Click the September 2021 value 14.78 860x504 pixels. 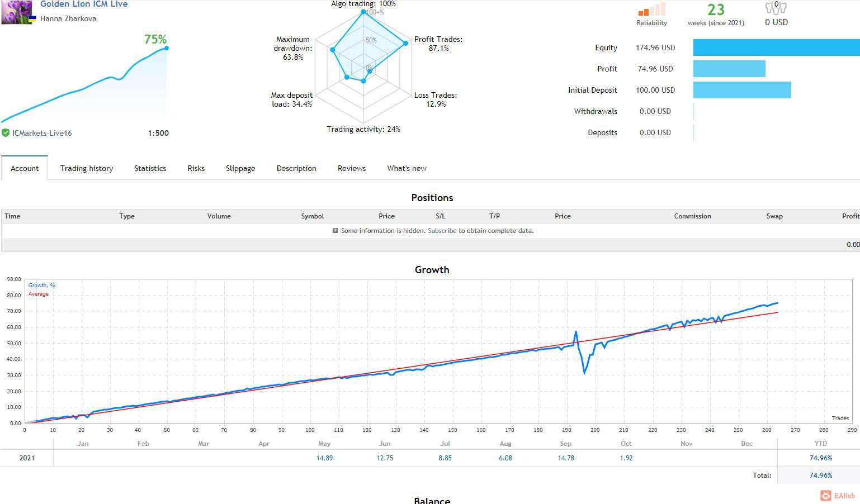pyautogui.click(x=566, y=458)
